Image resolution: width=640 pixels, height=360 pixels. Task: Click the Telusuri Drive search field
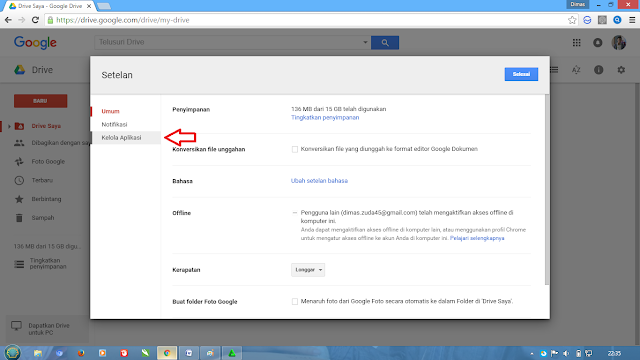pos(229,42)
